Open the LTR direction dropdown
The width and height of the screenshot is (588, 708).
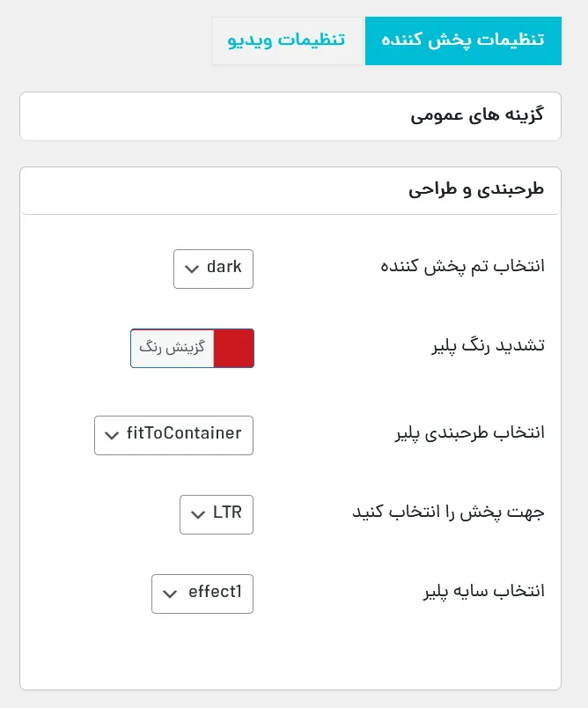click(x=217, y=515)
